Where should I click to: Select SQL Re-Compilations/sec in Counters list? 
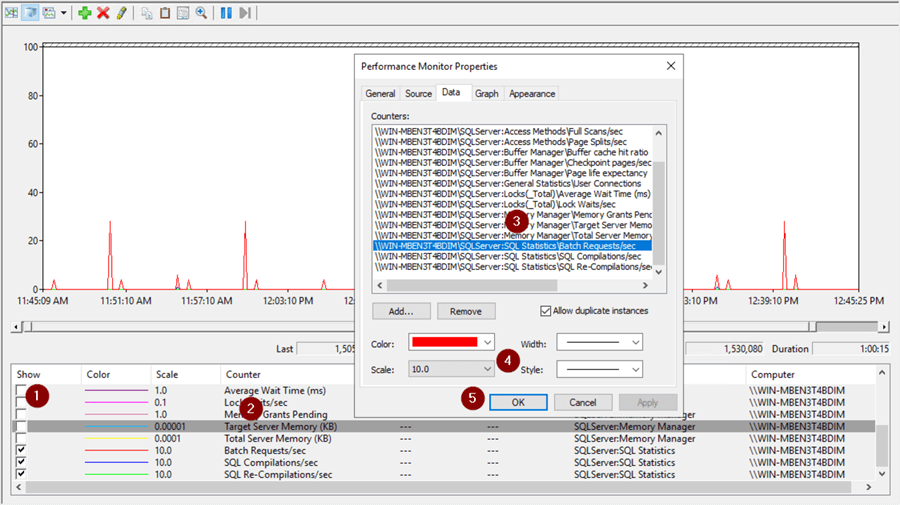(x=513, y=266)
